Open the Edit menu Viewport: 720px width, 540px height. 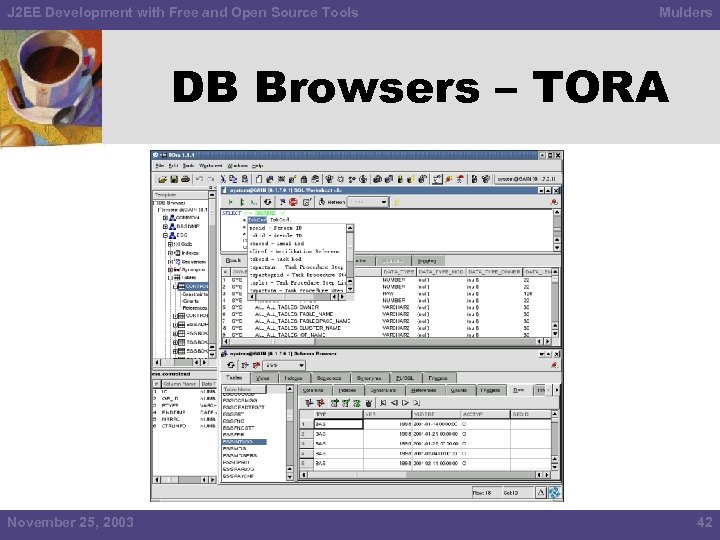click(x=173, y=165)
